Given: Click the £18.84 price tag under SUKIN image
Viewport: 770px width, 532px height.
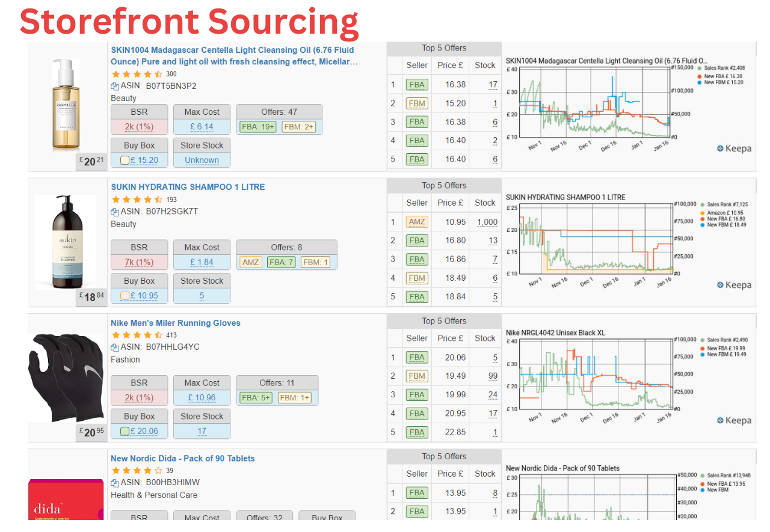Looking at the screenshot, I should tap(91, 296).
